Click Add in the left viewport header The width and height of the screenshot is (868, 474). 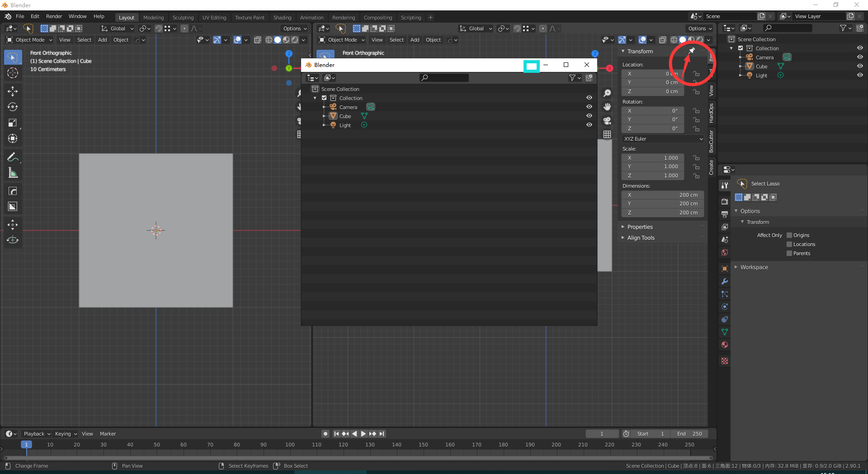[x=103, y=40]
